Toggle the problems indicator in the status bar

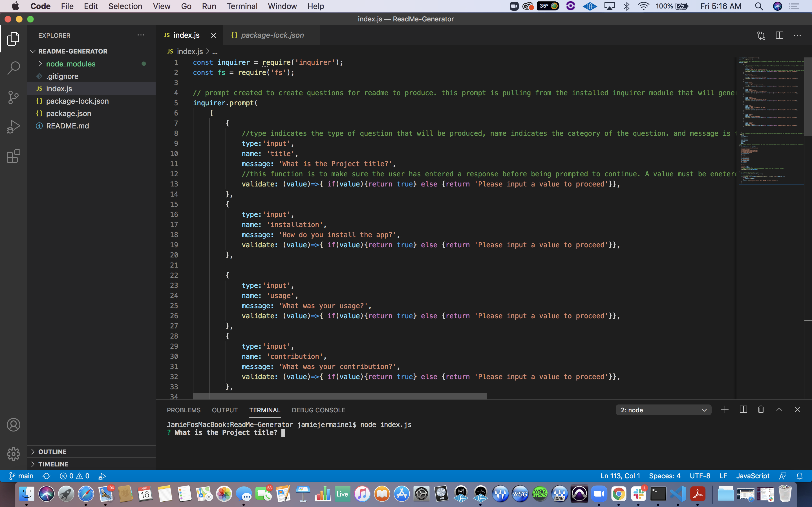click(74, 475)
